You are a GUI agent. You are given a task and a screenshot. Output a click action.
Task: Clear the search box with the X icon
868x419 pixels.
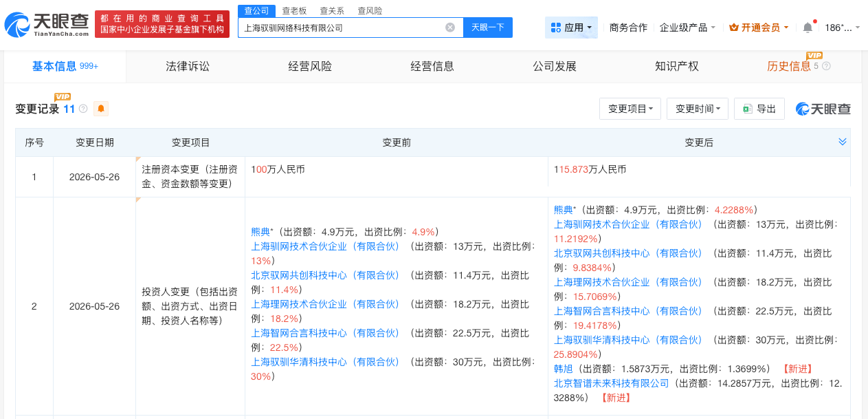(450, 28)
